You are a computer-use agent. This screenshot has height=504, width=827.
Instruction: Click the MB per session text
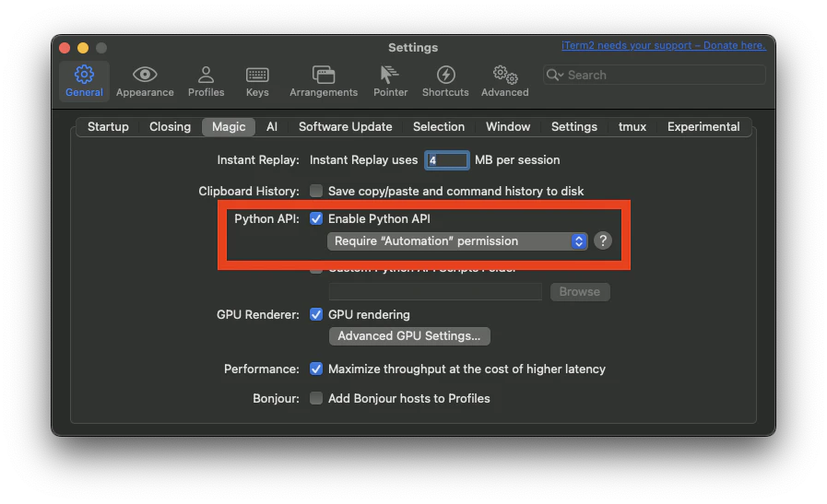[517, 159]
